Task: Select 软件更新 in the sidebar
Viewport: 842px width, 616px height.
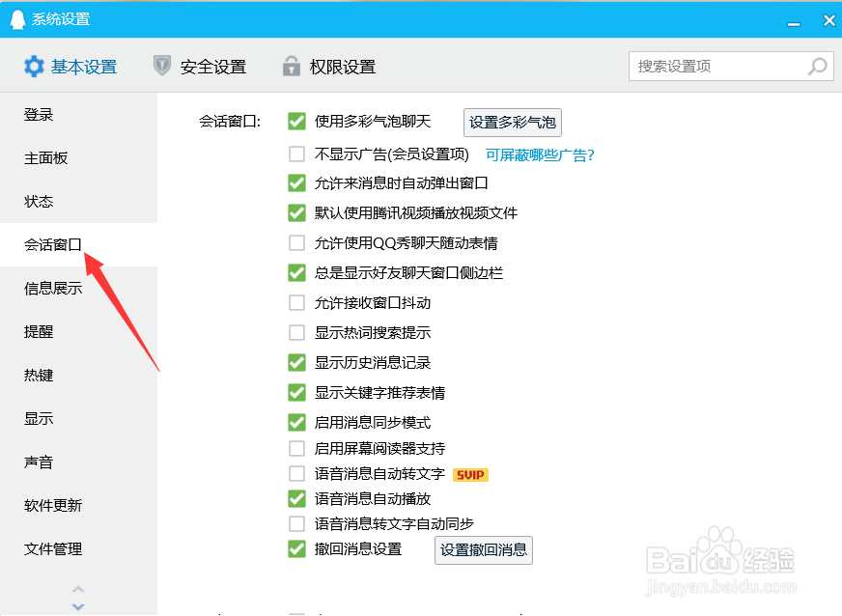Action: click(x=78, y=505)
